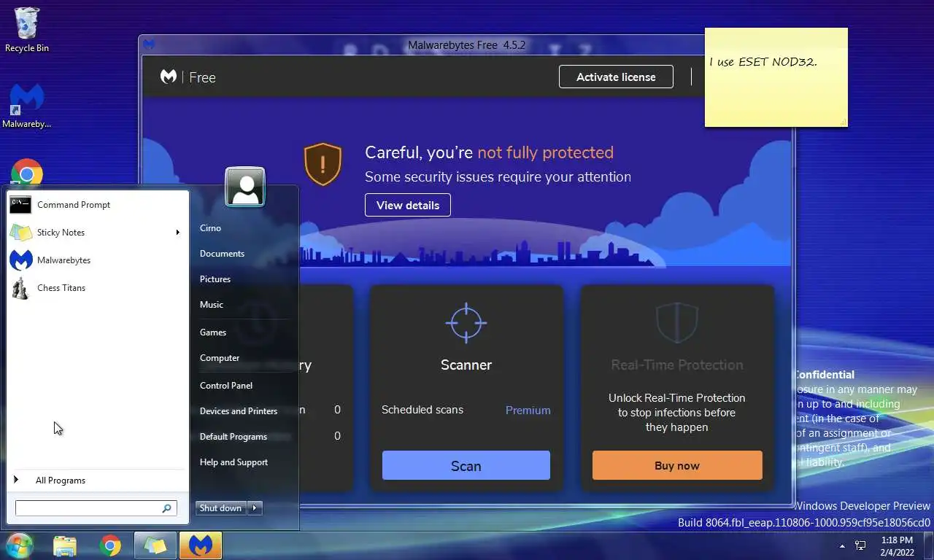Open Chrome from the taskbar
Image resolution: width=934 pixels, height=560 pixels.
[x=110, y=545]
